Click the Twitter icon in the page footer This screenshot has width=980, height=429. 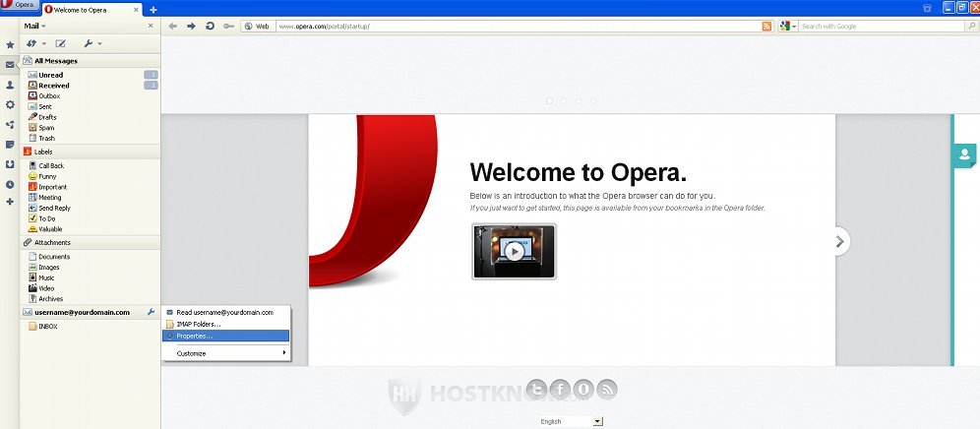537,390
